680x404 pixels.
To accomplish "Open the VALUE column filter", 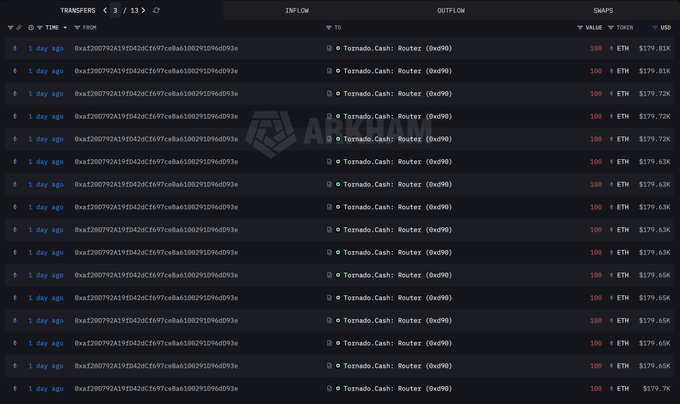I will (x=580, y=28).
